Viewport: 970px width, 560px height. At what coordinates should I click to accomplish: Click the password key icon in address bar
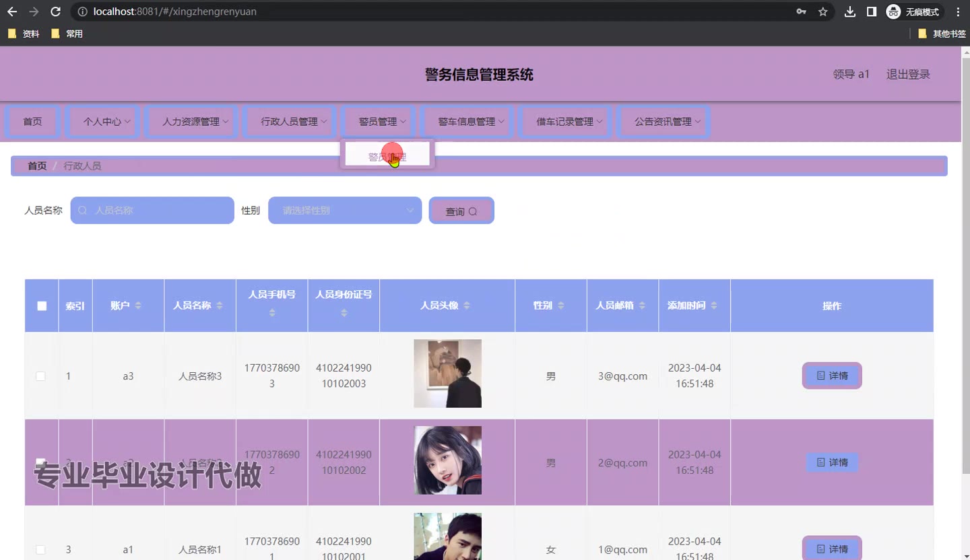[801, 11]
